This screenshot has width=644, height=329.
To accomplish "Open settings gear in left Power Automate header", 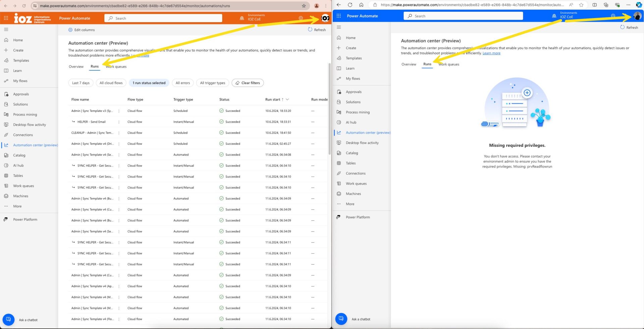I will [x=301, y=18].
